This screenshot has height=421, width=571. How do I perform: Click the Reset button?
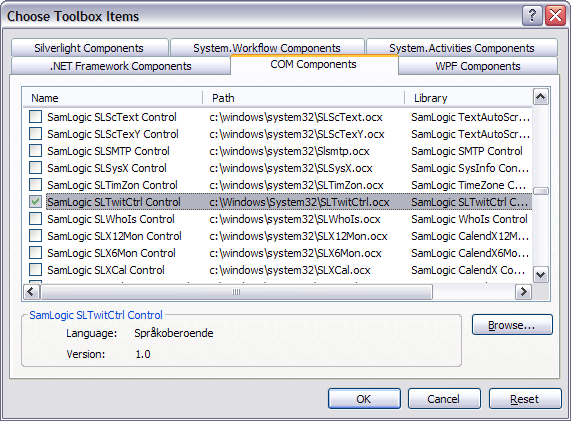coord(525,399)
